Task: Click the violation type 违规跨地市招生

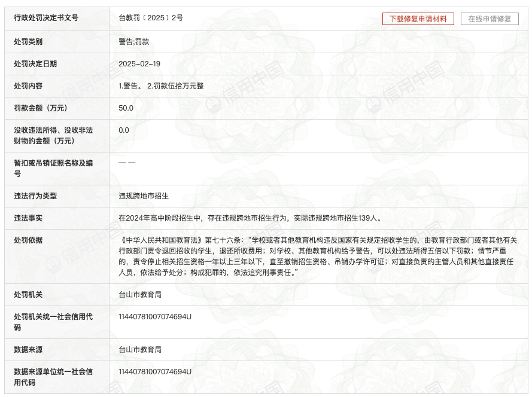Action: click(x=144, y=196)
